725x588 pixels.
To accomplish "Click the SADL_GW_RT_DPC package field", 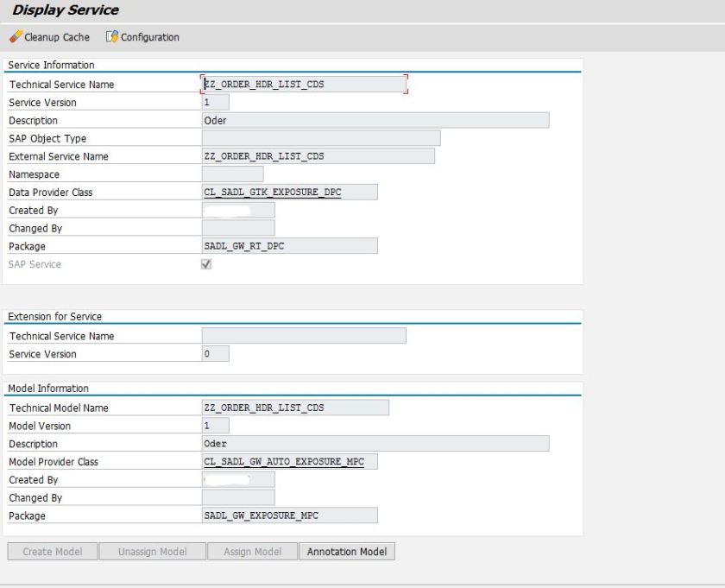I will point(289,247).
